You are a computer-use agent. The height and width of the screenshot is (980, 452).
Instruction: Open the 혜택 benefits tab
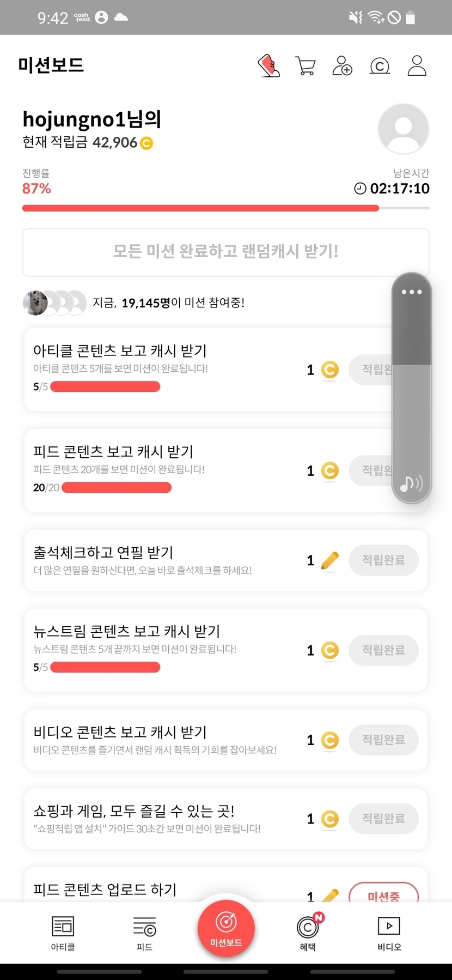click(x=308, y=933)
